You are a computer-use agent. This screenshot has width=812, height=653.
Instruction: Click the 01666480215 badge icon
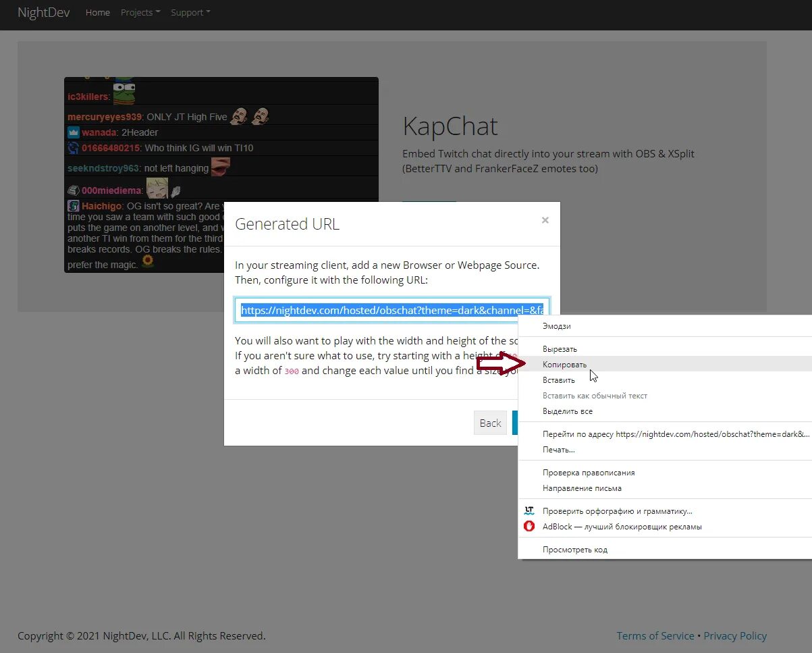tap(74, 148)
